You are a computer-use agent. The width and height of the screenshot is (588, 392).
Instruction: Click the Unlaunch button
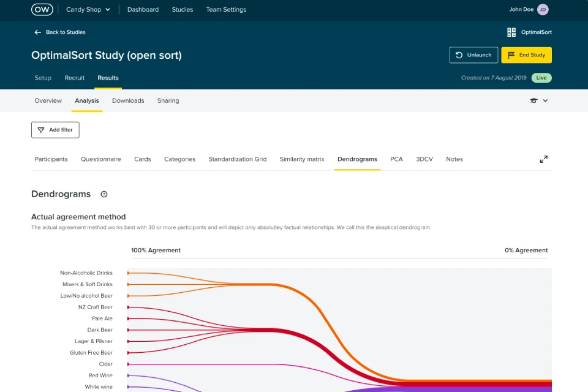pyautogui.click(x=473, y=55)
